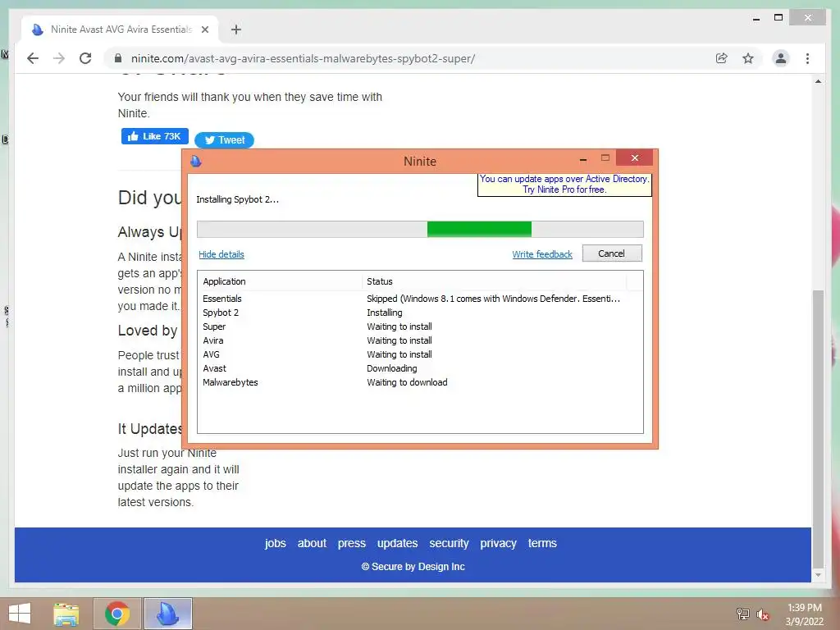The image size is (840, 630).
Task: Click the network tray icon
Action: click(x=743, y=614)
